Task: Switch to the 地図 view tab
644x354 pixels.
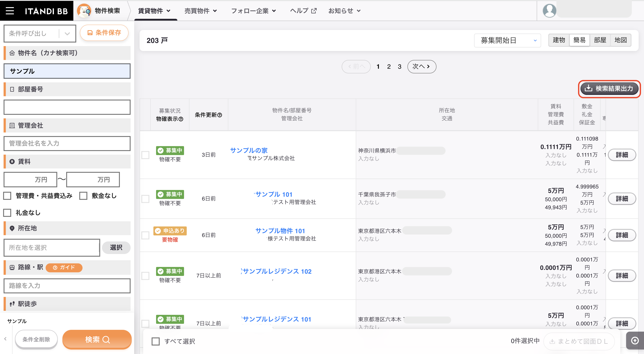Action: [x=621, y=40]
